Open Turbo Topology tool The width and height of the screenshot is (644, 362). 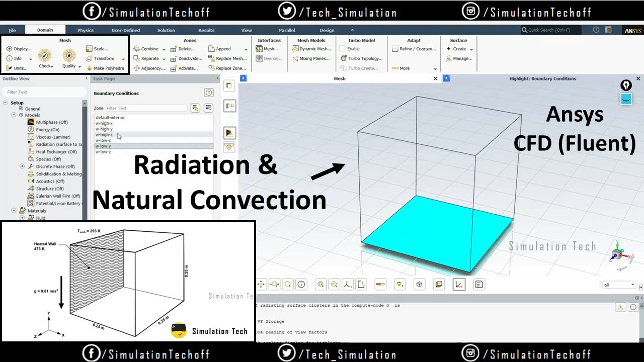362,58
